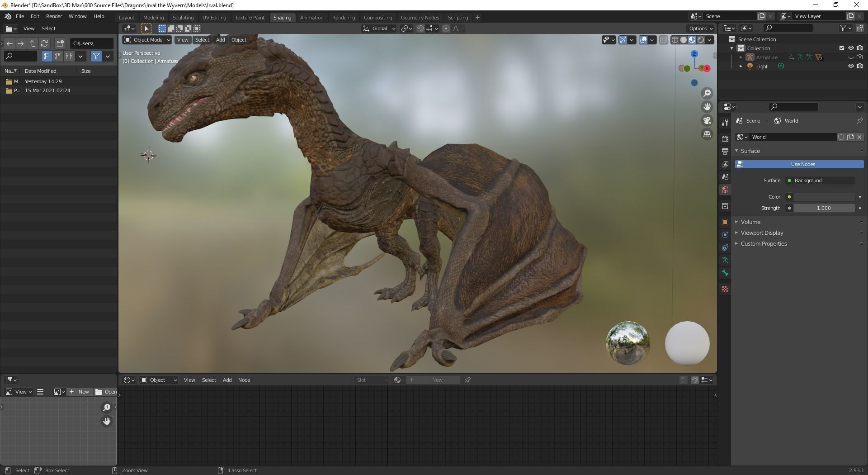This screenshot has height=475, width=868.
Task: Click Open image button in image editor
Action: 105,392
